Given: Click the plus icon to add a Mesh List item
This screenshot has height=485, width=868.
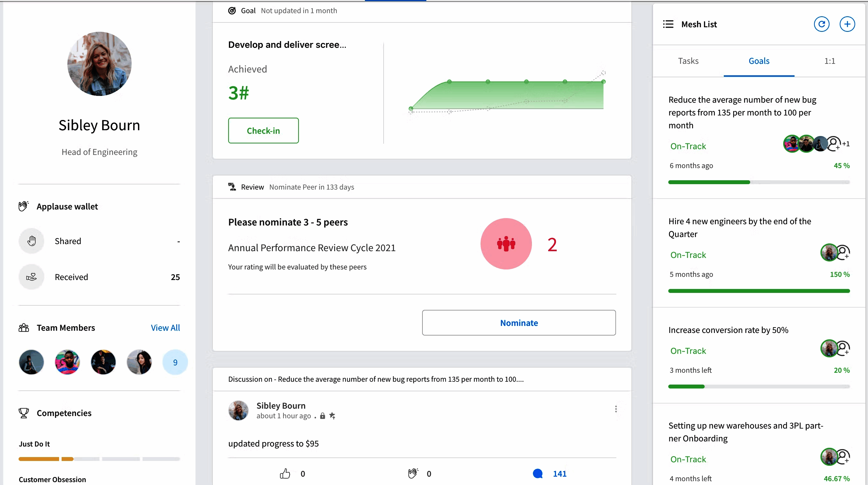Looking at the screenshot, I should [x=847, y=24].
